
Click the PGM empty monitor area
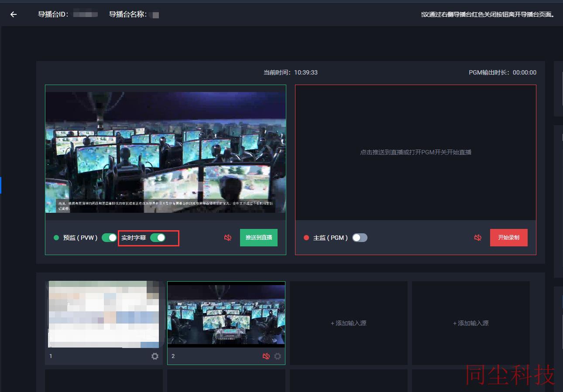415,152
